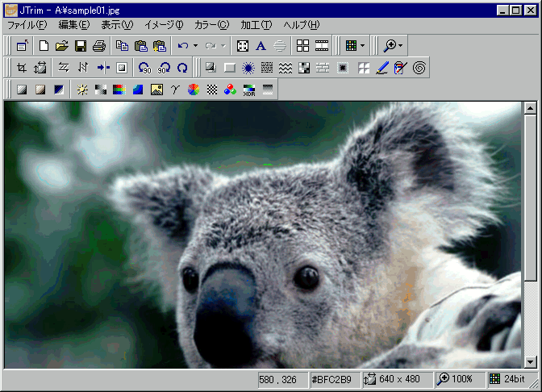This screenshot has height=392, width=542.
Task: Click the resize image icon
Action: click(40, 68)
